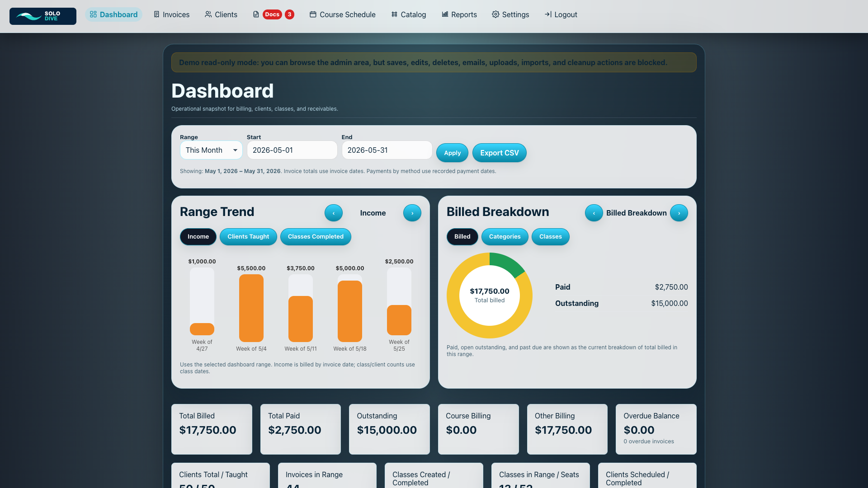Click the Clients Total / Taught card
The image size is (868, 488).
pyautogui.click(x=221, y=475)
